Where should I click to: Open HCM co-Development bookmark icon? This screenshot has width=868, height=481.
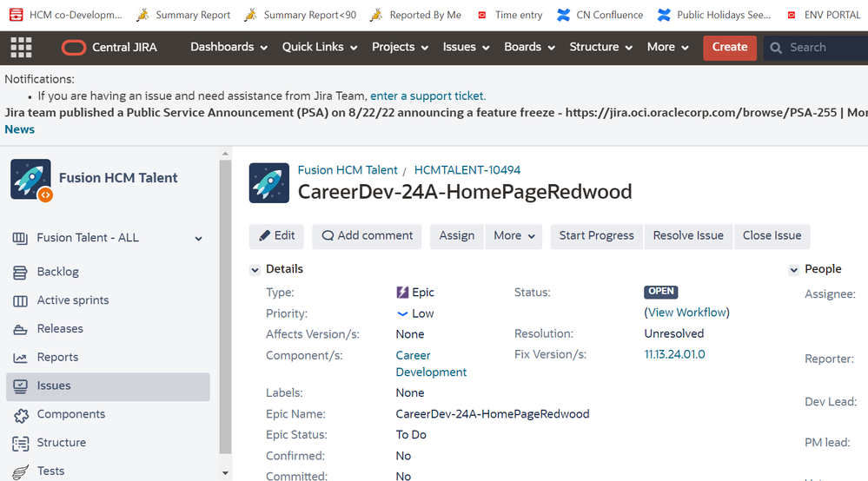[x=16, y=15]
